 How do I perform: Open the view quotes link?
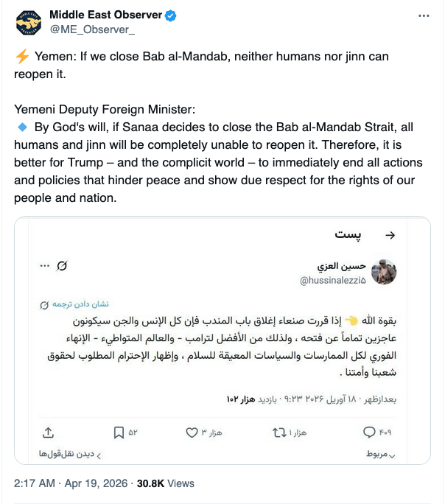click(x=69, y=455)
